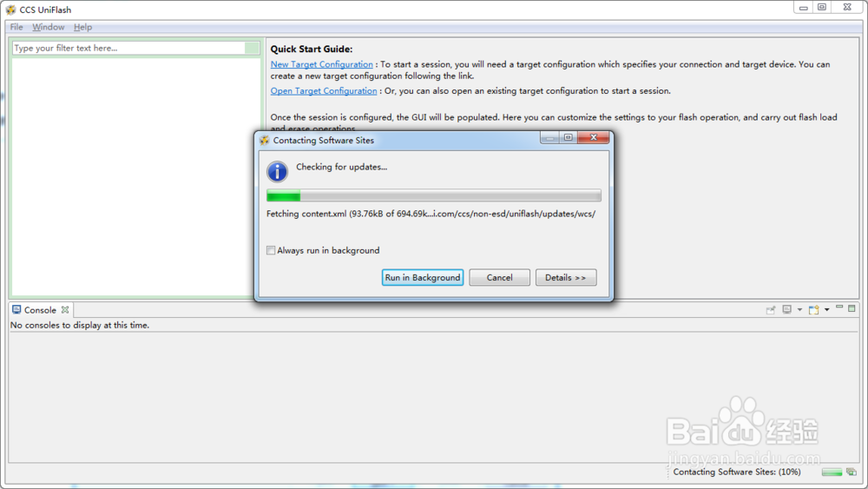Click the Display Selected Console icon
This screenshot has width=868, height=489.
tap(786, 309)
